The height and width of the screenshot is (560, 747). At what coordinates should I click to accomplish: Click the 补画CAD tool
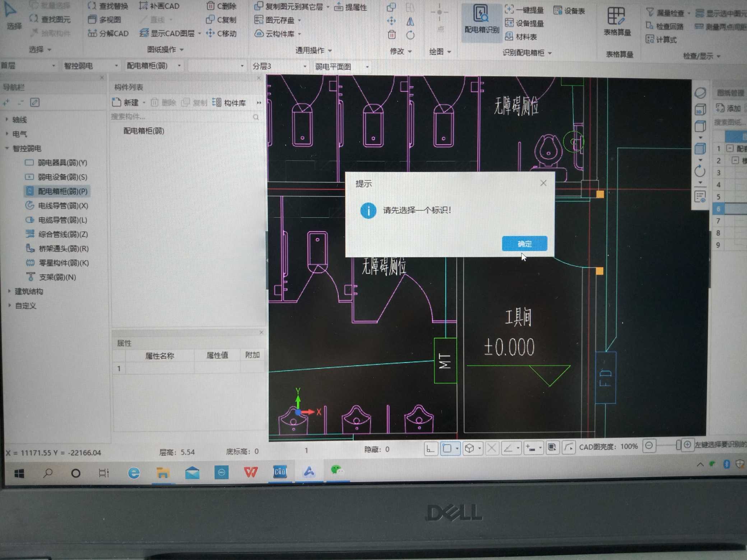[x=159, y=6]
